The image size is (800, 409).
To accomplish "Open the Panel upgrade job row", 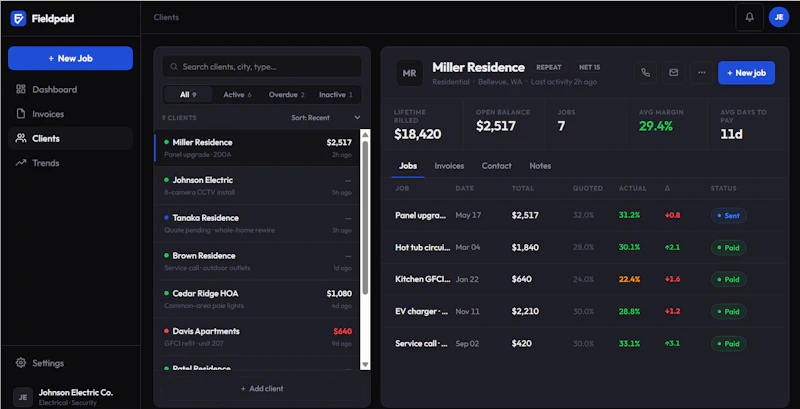I will click(585, 215).
